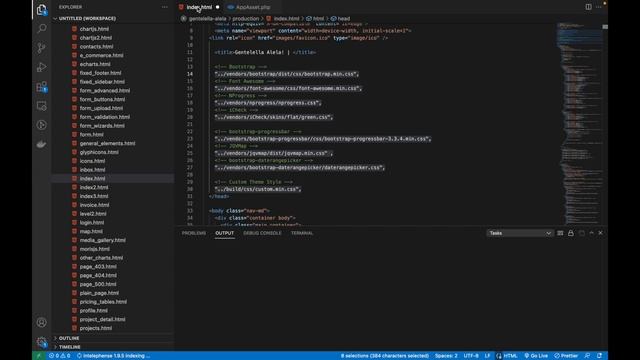Open login.html in the explorer
The height and width of the screenshot is (360, 640).
[92, 223]
